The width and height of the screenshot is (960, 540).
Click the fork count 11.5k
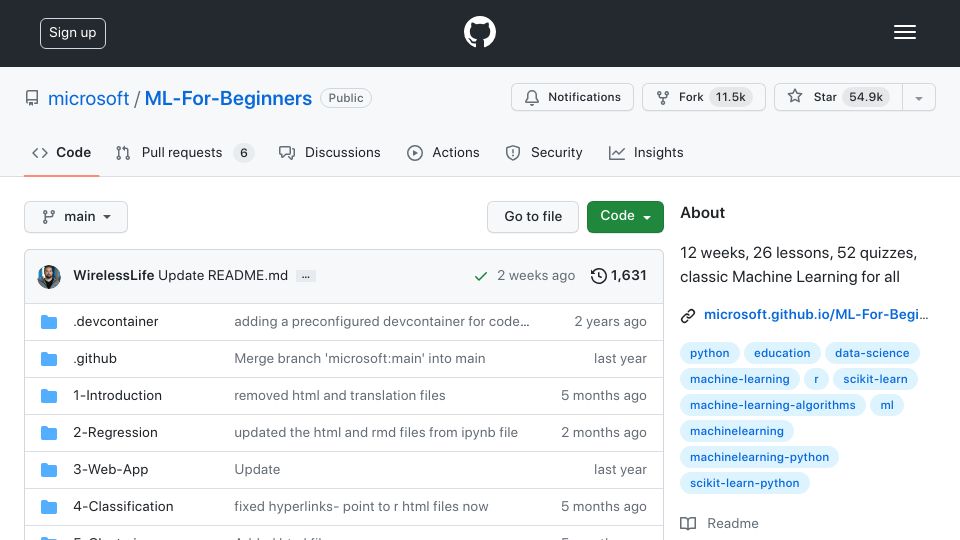730,97
